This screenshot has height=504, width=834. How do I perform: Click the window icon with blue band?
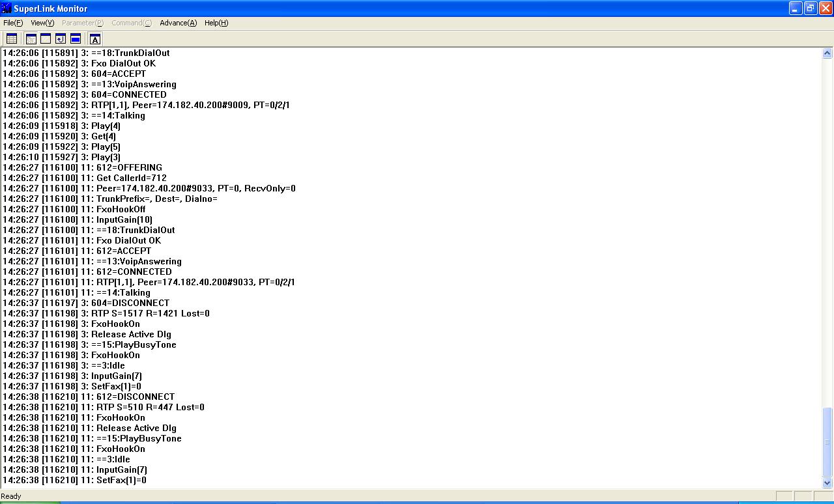pyautogui.click(x=76, y=39)
